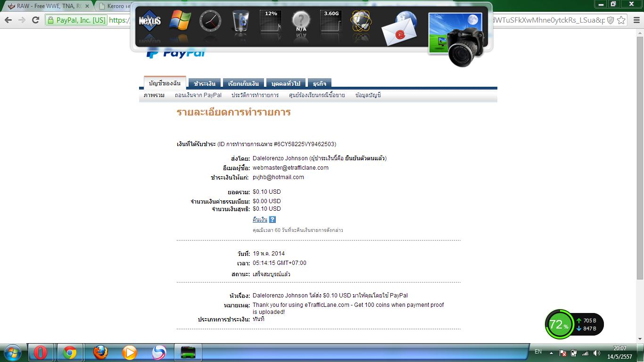This screenshot has width=644, height=362.
Task: Go back with Chrome's back arrow
Action: 8,20
